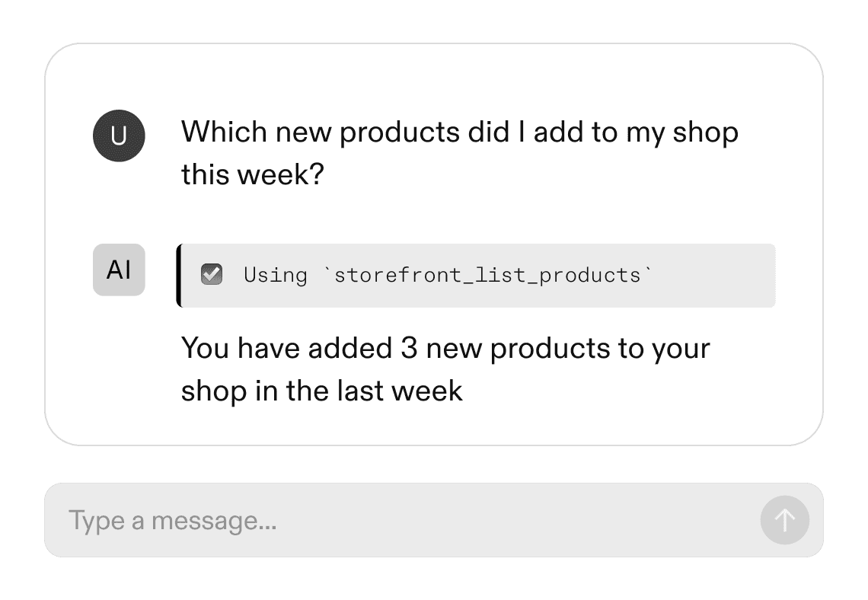Toggle the checkbox in the tool call block
This screenshot has width=868, height=600.
point(212,275)
